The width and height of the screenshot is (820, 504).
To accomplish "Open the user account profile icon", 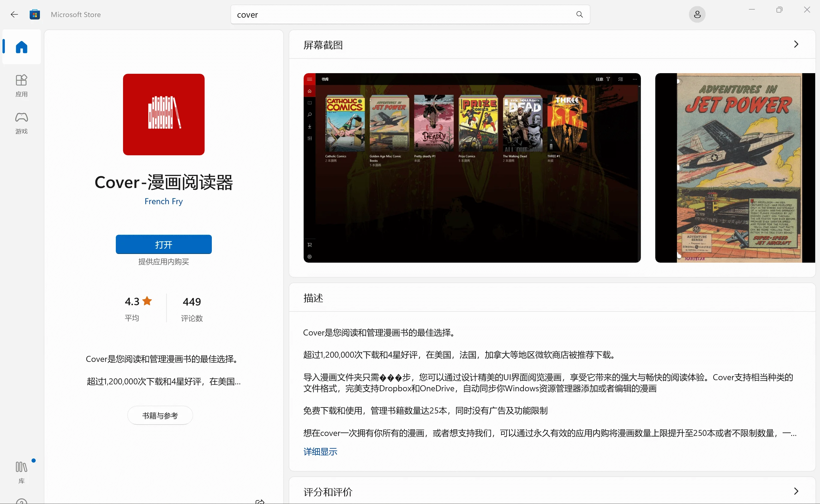I will [x=697, y=14].
